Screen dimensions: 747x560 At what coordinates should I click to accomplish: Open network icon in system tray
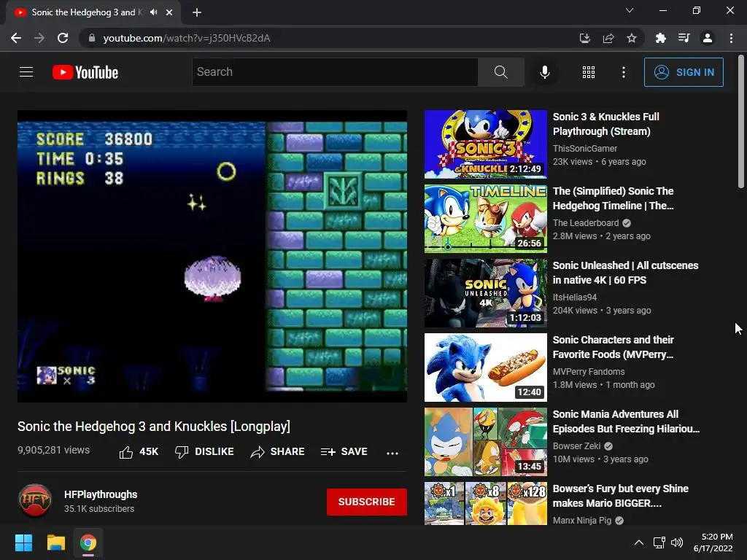point(659,542)
